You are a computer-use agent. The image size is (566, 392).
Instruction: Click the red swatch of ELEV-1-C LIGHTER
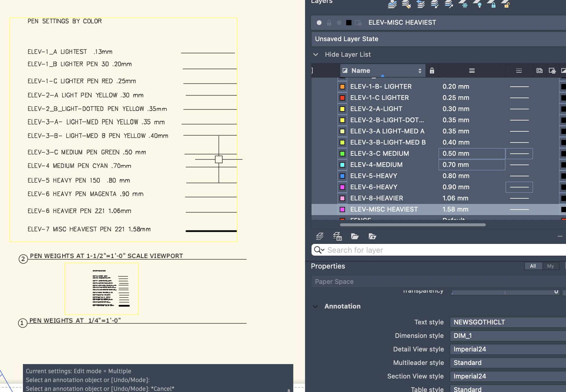342,98
